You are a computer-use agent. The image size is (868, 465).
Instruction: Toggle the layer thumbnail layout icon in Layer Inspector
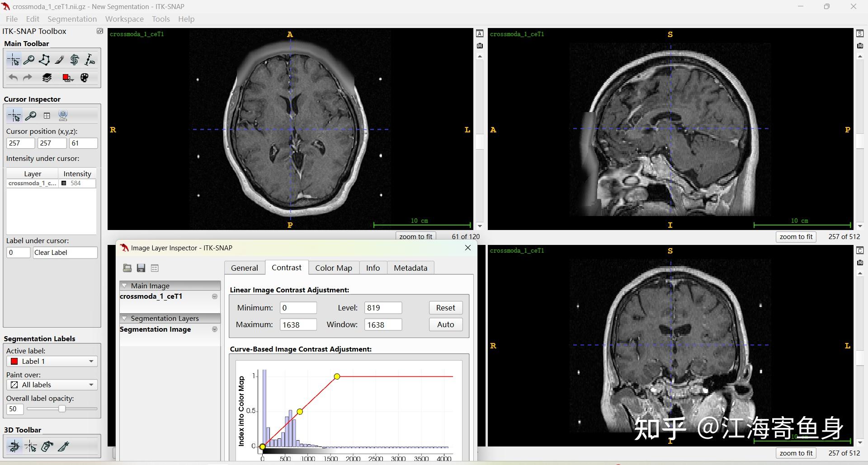click(x=155, y=268)
